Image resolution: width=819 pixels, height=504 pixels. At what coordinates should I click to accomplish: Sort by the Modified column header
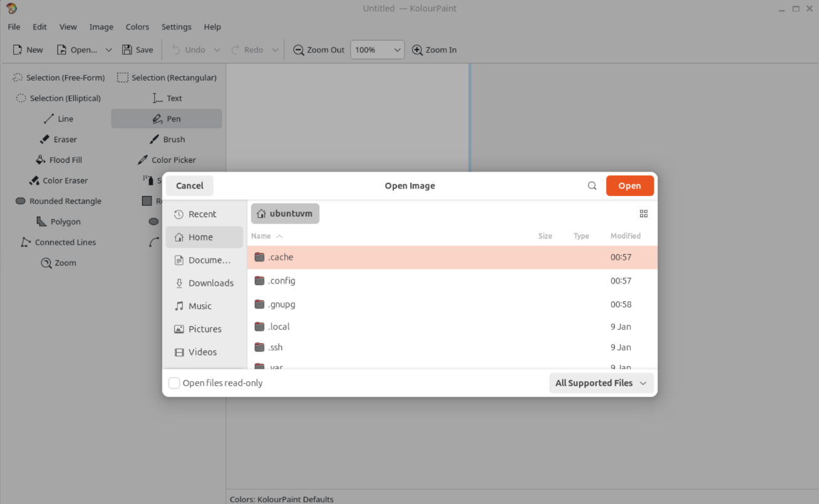626,236
